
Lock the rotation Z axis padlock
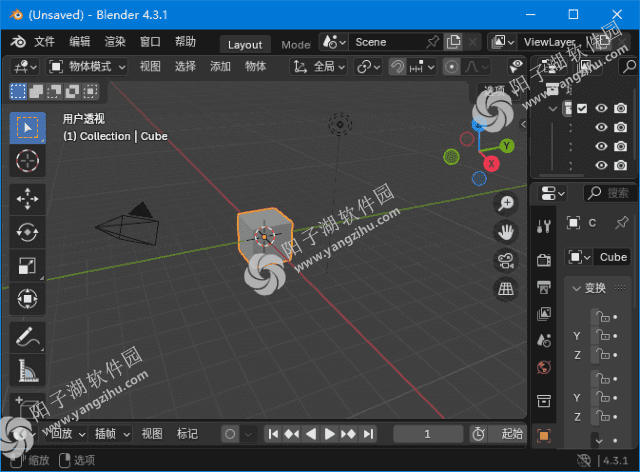click(x=603, y=416)
